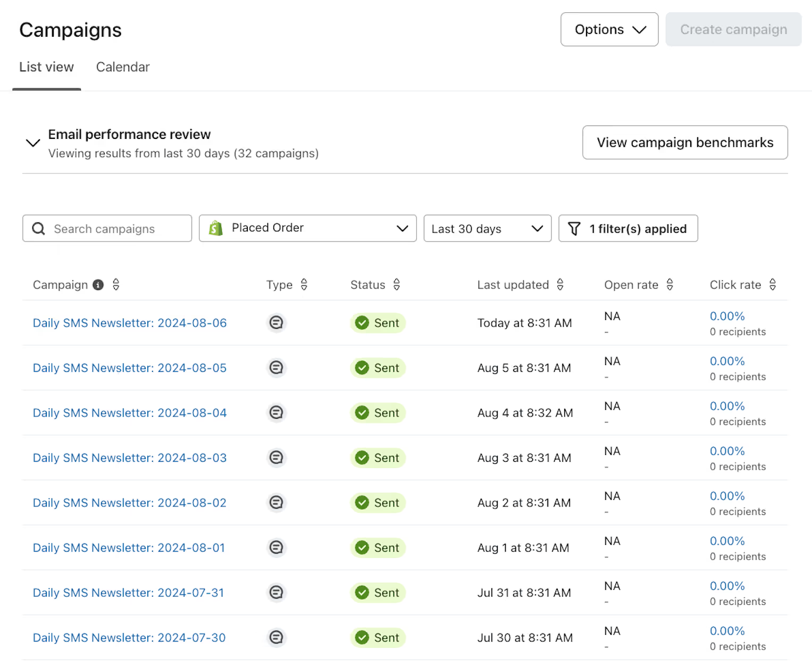
Task: Switch to the Calendar tab
Action: tap(122, 67)
